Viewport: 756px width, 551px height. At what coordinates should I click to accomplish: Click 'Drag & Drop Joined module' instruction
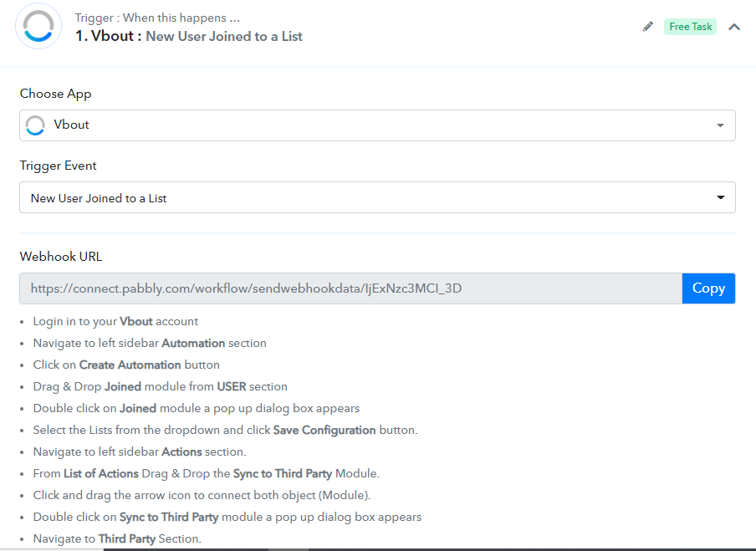pos(160,386)
